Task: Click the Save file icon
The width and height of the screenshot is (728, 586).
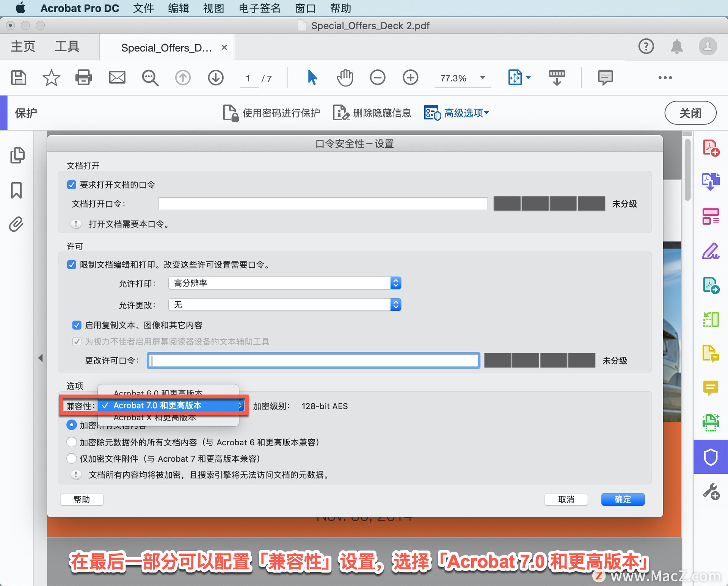Action: (18, 78)
